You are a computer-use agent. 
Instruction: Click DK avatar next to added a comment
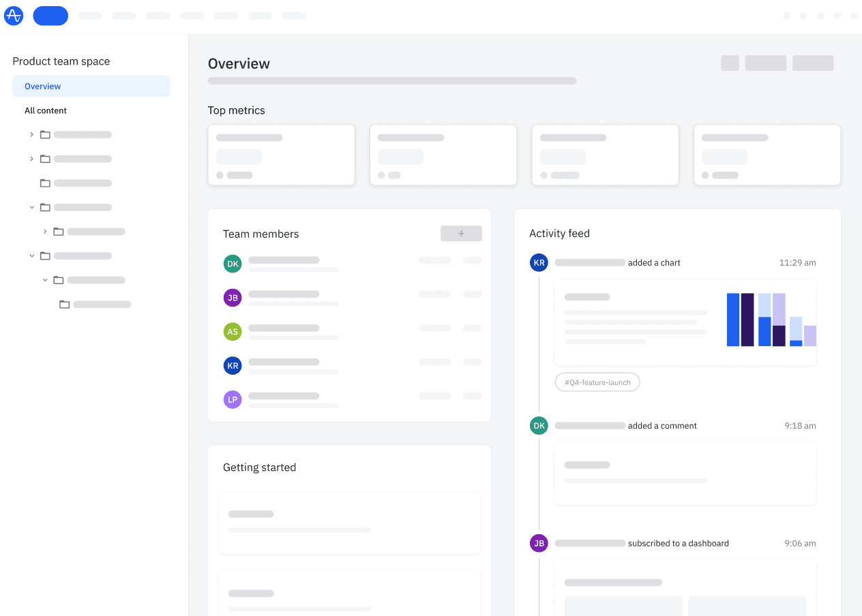[x=539, y=426]
